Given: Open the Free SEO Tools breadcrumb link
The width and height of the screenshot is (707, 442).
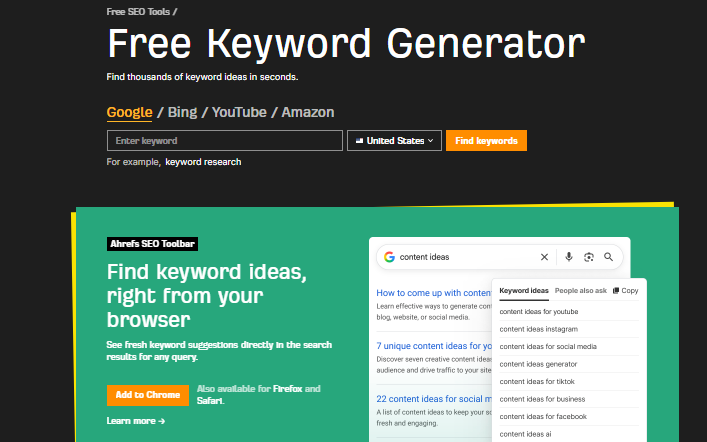Looking at the screenshot, I should (x=138, y=12).
